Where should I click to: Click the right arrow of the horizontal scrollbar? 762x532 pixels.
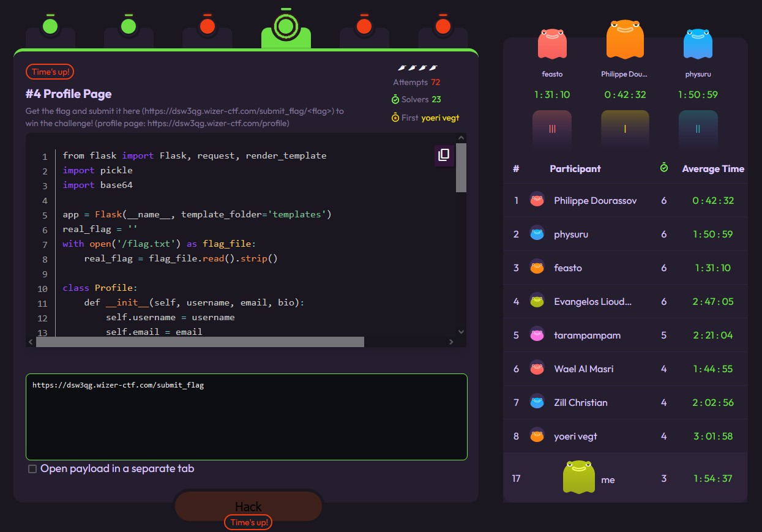452,342
